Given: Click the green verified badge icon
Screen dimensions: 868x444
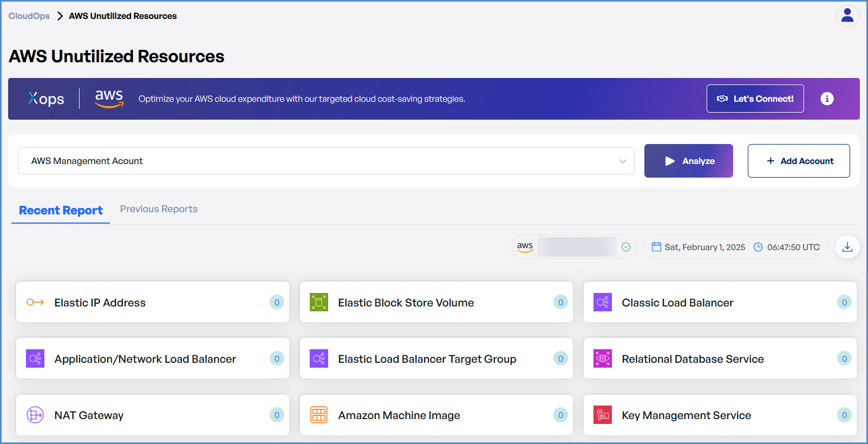Looking at the screenshot, I should pyautogui.click(x=626, y=247).
